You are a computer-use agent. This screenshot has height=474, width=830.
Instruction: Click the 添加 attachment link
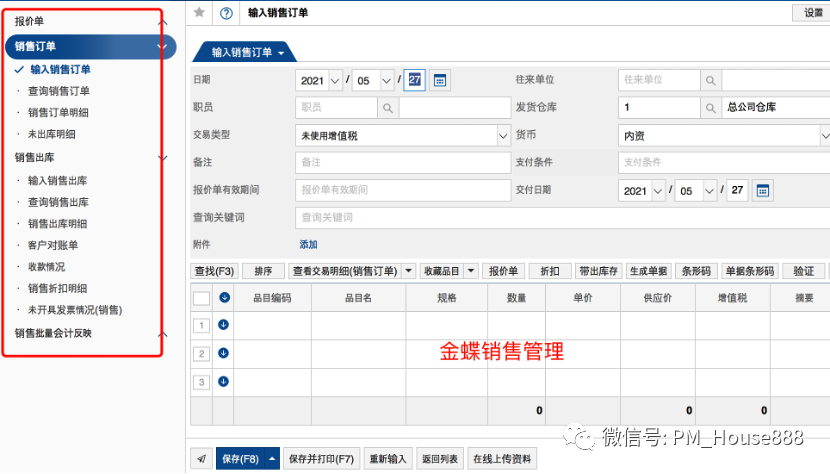coord(308,244)
